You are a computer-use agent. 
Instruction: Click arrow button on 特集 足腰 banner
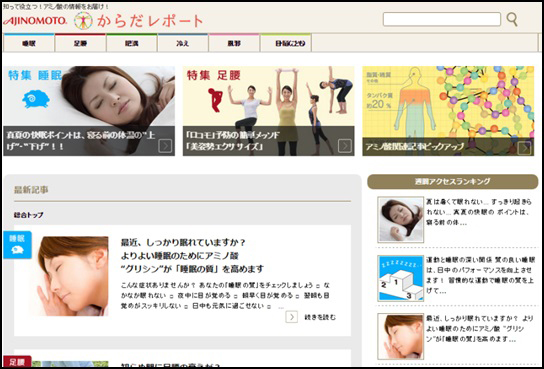point(345,146)
